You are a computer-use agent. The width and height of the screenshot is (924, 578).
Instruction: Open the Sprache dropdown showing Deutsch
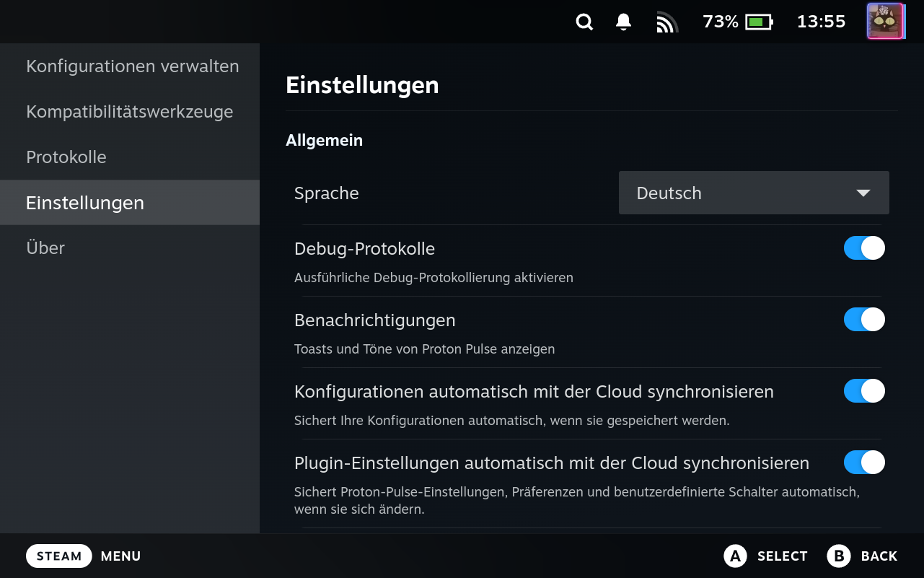point(754,193)
